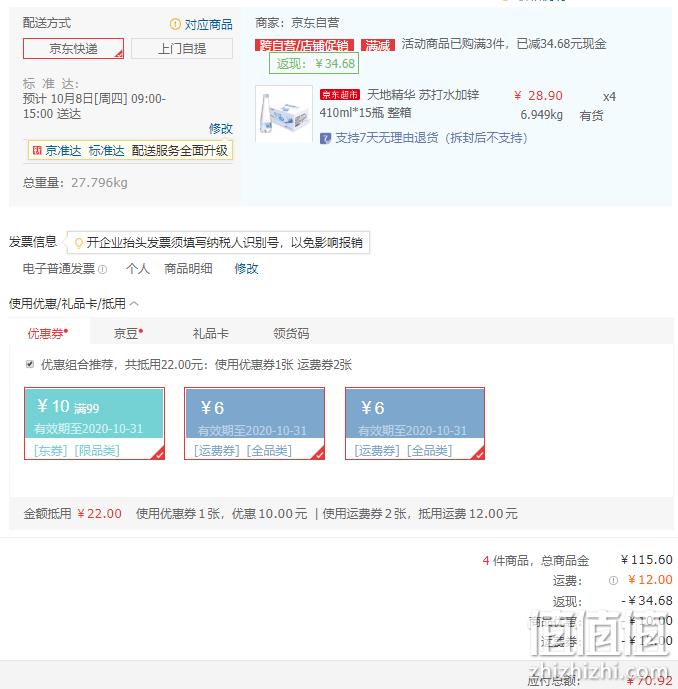The height and width of the screenshot is (689, 678).
Task: Open 京准达 标准达 配送服务全面升级 notice
Action: [x=130, y=151]
